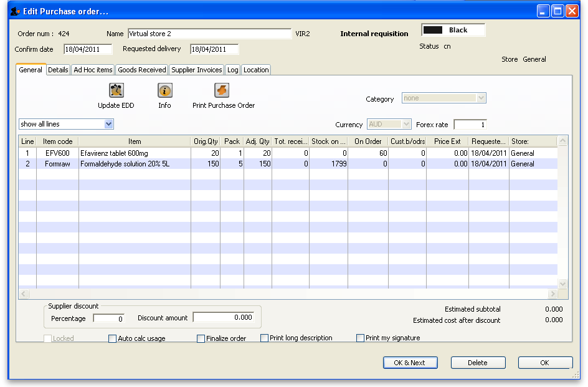Toggle the Print my signature checkbox
This screenshot has height=387, width=588.
coord(361,338)
